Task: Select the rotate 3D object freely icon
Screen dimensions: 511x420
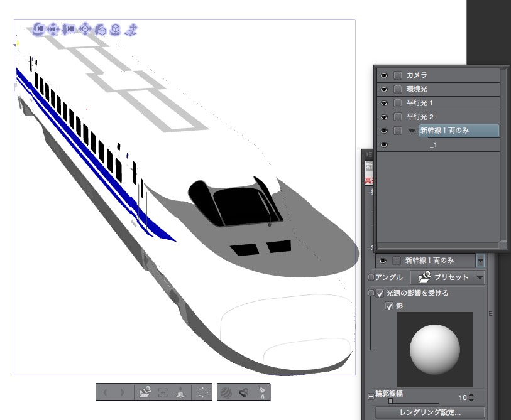Action: click(101, 30)
